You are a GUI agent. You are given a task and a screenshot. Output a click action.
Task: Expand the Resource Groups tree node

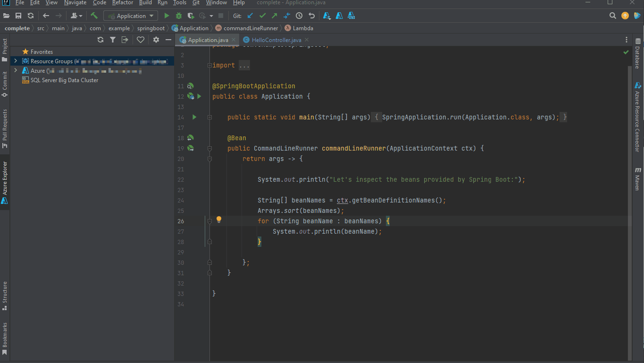(16, 61)
